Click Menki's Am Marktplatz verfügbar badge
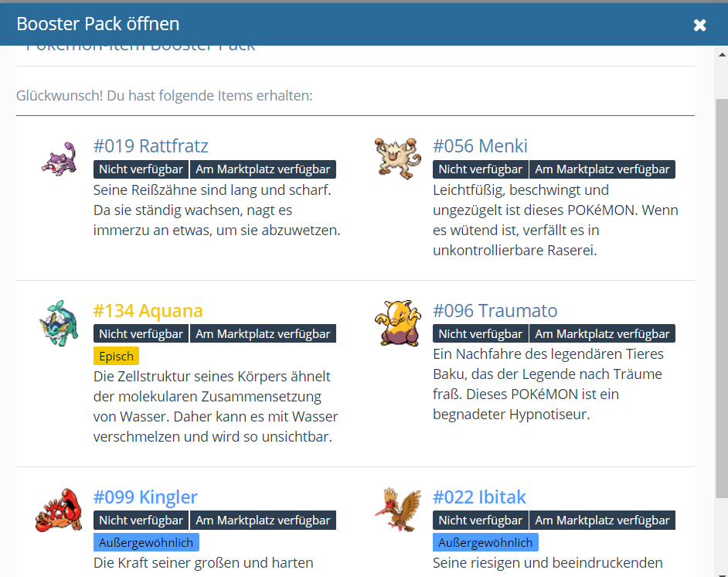 [602, 169]
